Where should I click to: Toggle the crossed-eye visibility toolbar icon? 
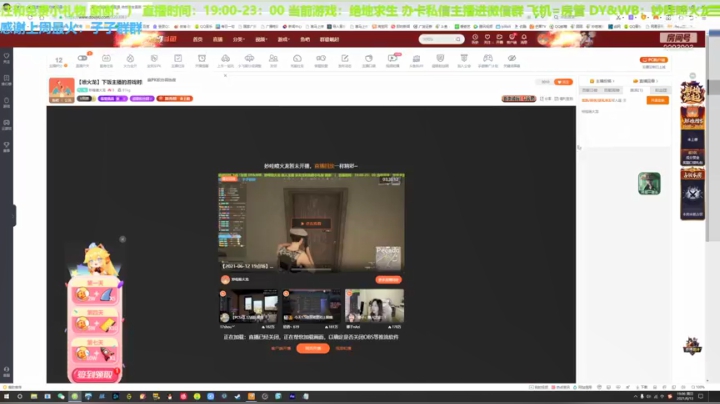[512, 58]
